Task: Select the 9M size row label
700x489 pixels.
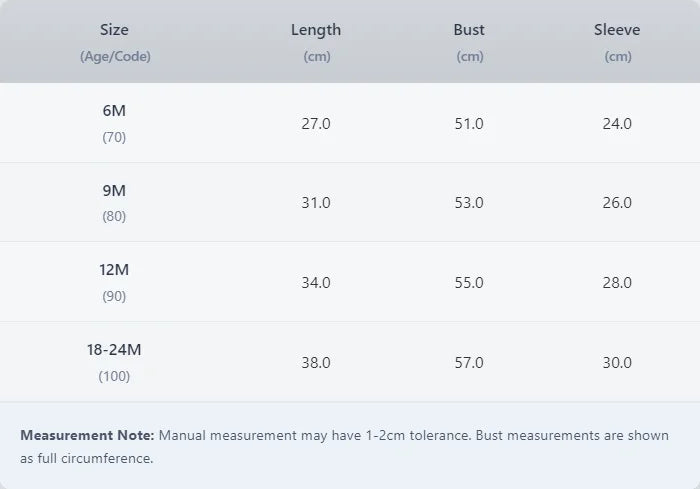Action: (114, 190)
